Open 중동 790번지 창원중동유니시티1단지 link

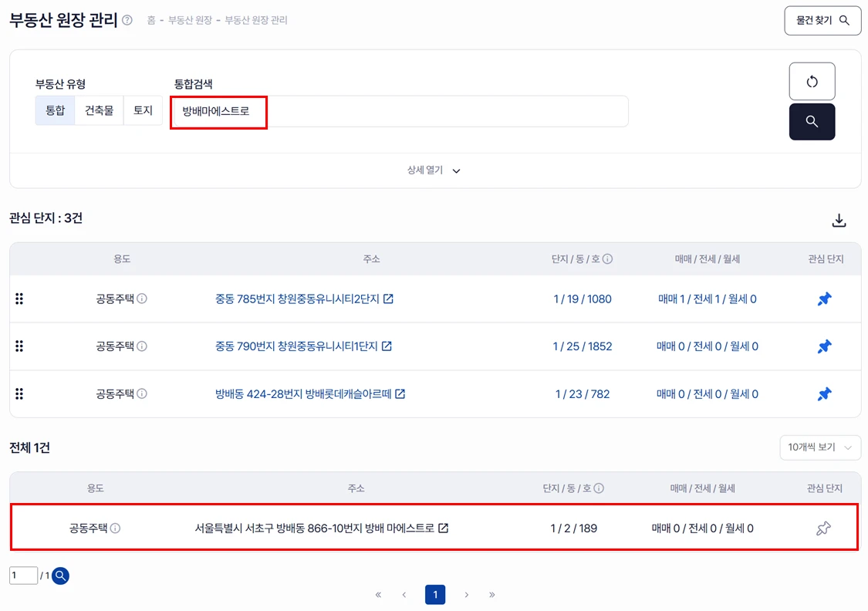click(296, 346)
